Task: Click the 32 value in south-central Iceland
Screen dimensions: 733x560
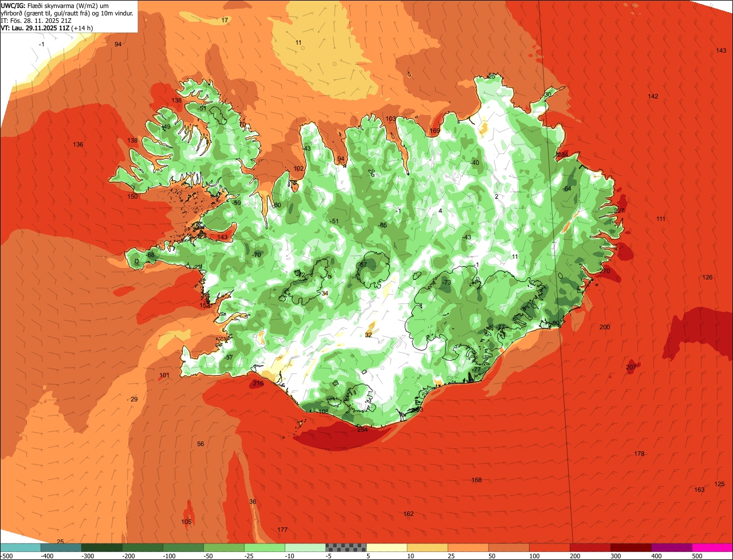Action: pyautogui.click(x=368, y=334)
